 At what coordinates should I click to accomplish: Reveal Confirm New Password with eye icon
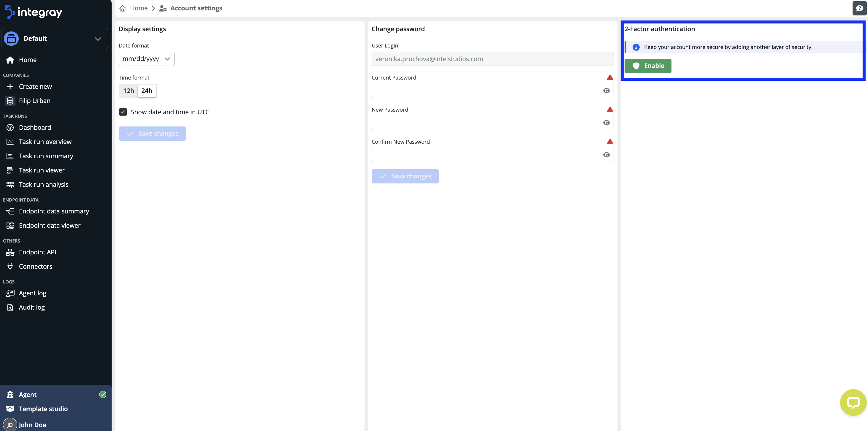click(606, 155)
